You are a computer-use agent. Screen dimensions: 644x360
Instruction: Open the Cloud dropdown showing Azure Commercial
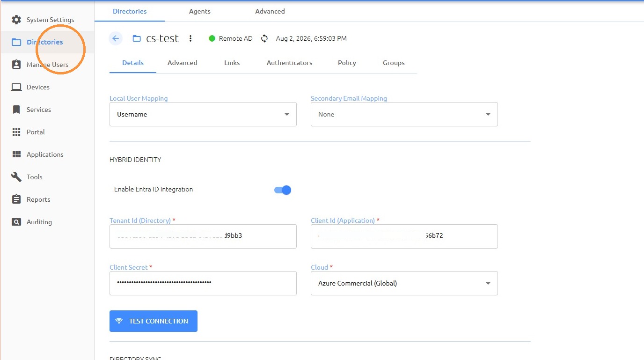[x=404, y=283]
